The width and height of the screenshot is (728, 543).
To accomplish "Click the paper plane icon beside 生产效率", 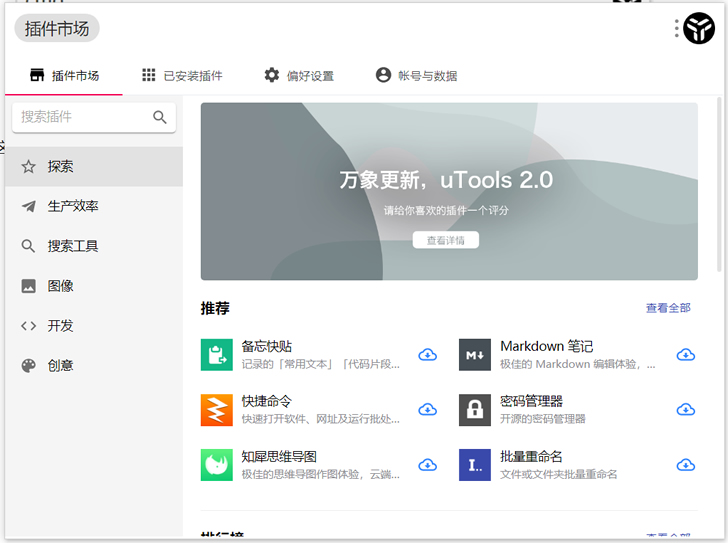I will [28, 206].
